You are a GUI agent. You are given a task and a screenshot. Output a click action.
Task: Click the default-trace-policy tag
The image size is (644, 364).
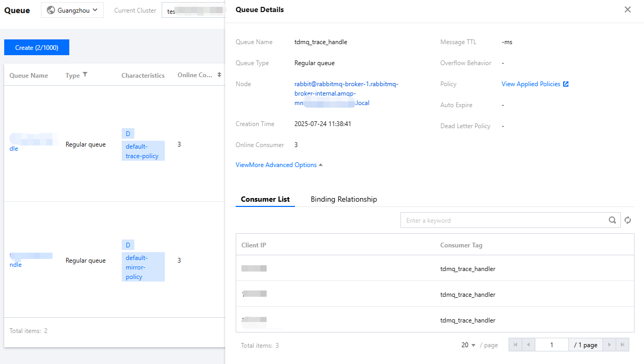pos(143,151)
